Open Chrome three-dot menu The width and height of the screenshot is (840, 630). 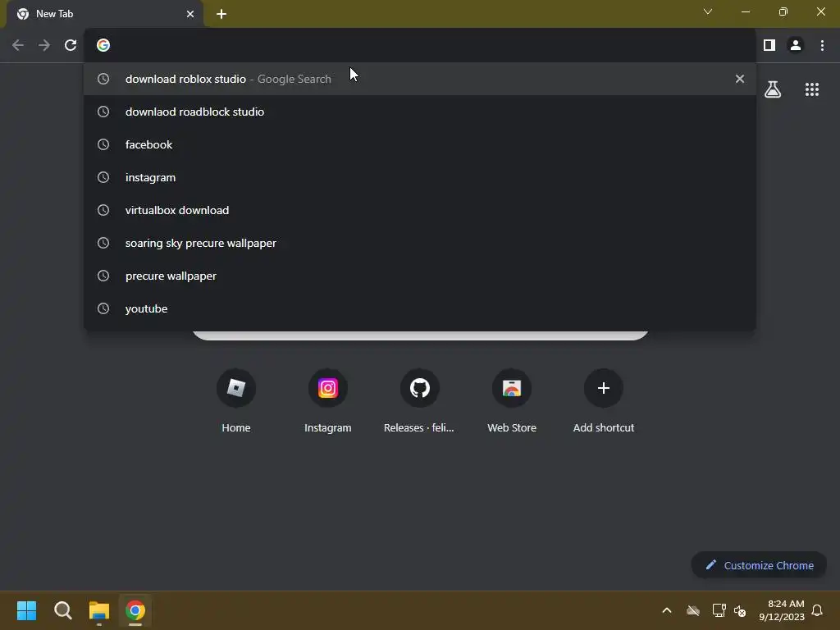(x=822, y=45)
